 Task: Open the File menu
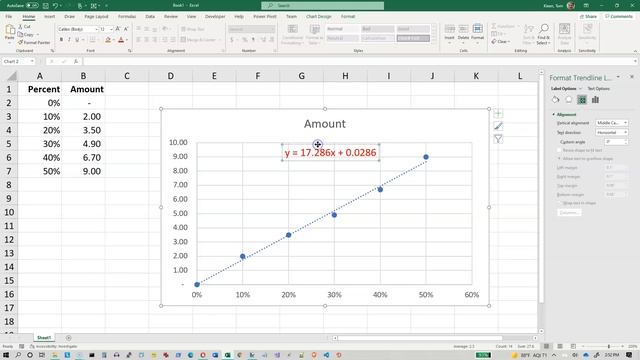coord(9,16)
